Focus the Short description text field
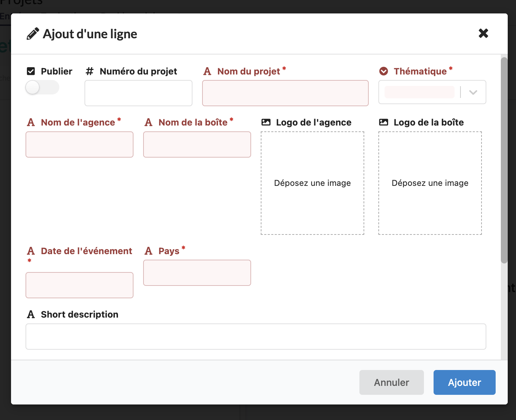 click(256, 337)
